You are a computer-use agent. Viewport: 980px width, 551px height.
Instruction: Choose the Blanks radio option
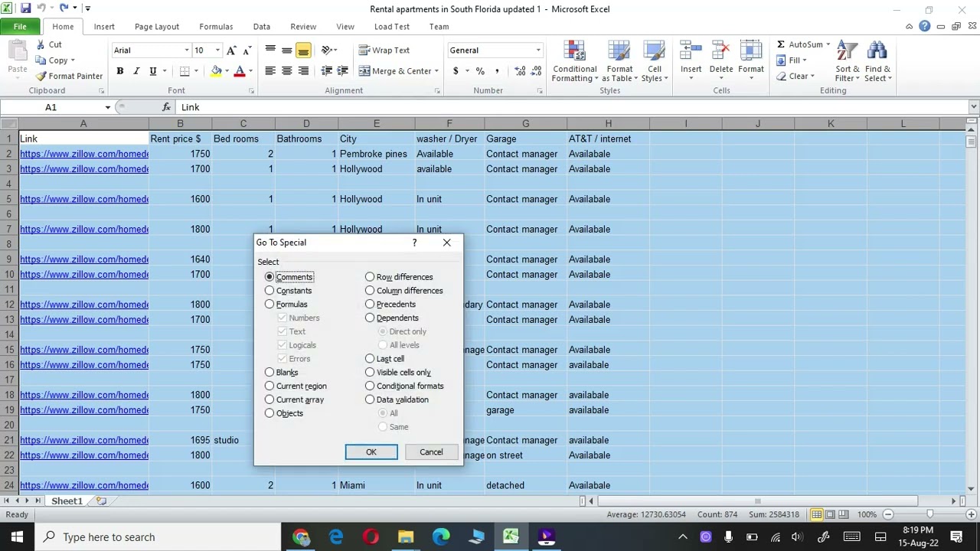pos(269,373)
